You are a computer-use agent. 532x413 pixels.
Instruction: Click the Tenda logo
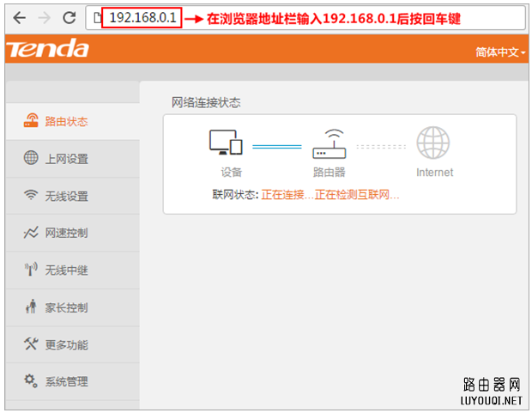[x=48, y=50]
